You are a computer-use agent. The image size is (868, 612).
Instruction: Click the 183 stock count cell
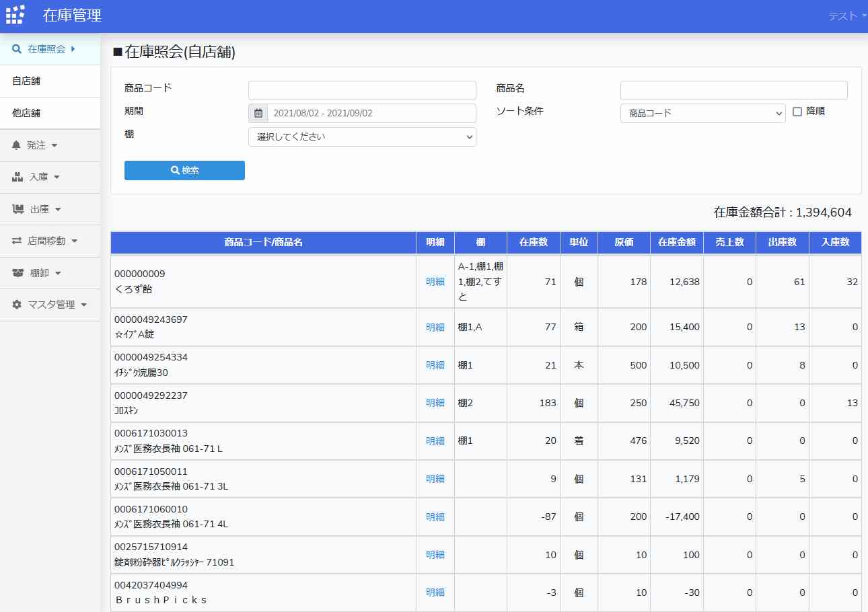click(534, 403)
